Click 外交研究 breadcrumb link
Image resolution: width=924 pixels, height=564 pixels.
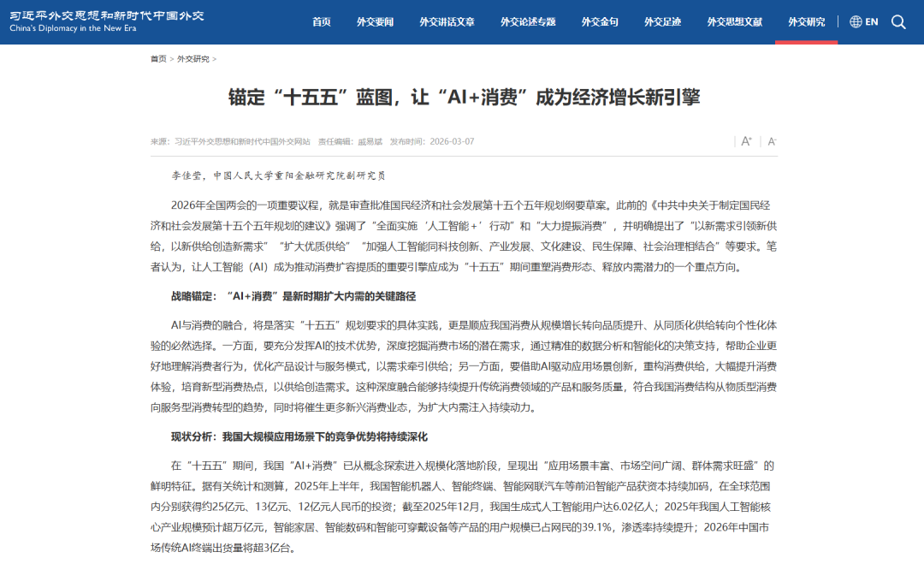tap(192, 59)
